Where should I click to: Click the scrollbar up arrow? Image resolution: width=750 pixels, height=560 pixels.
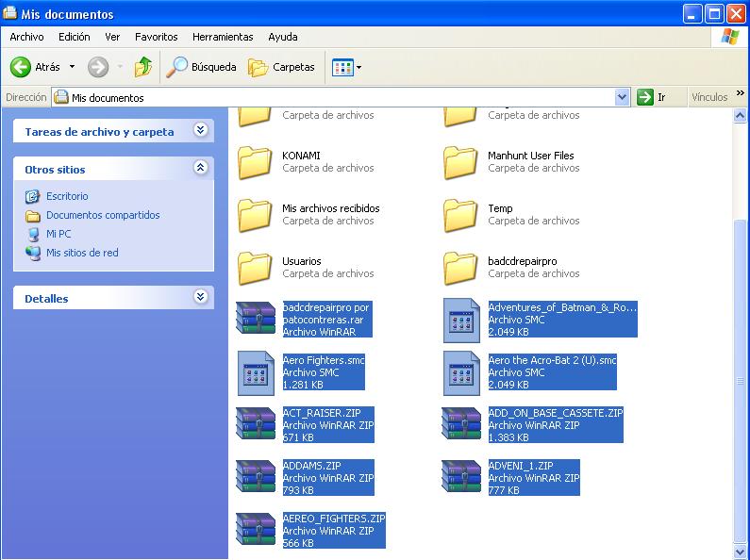(740, 115)
